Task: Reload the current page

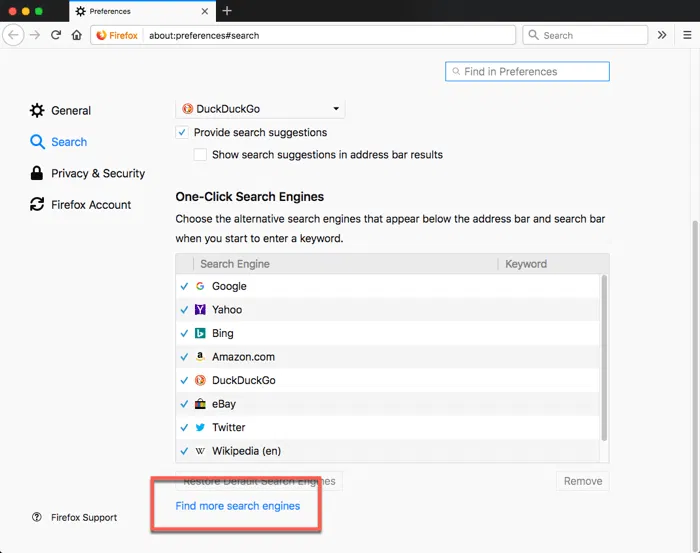Action: 56,35
